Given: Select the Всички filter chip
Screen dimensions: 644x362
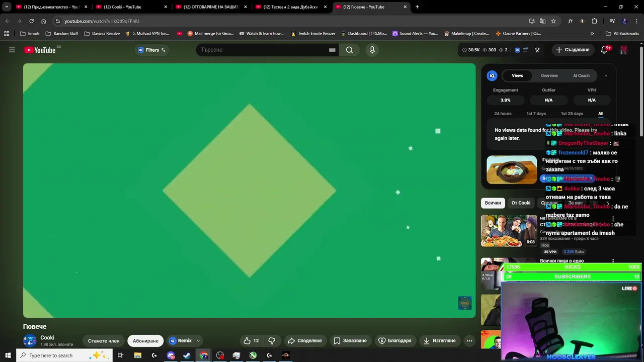Looking at the screenshot, I should coord(493,203).
